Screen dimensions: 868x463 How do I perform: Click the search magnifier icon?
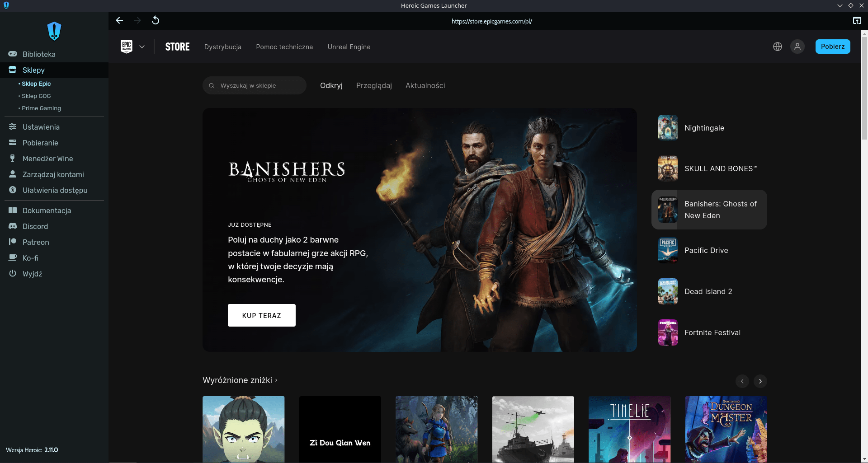(x=212, y=85)
